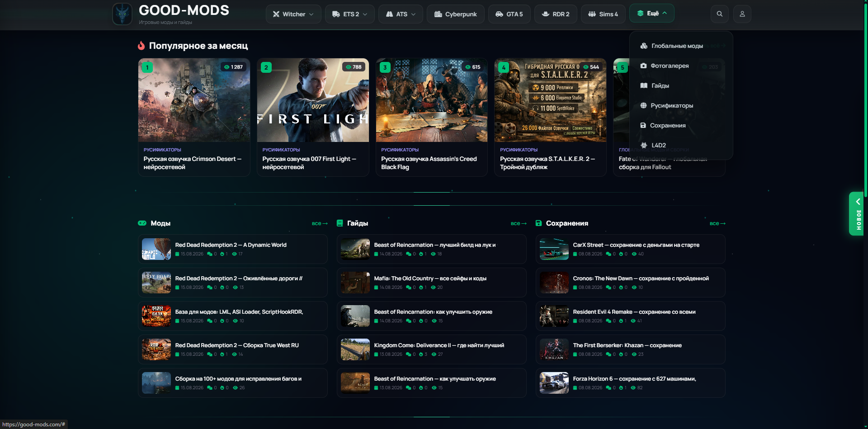Image resolution: width=868 pixels, height=429 pixels.
Task: Select Фотогалерея from the dropdown
Action: (x=681, y=66)
